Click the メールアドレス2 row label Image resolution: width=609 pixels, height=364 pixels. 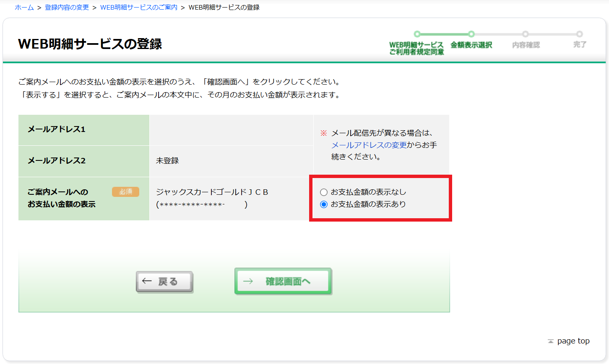[57, 161]
